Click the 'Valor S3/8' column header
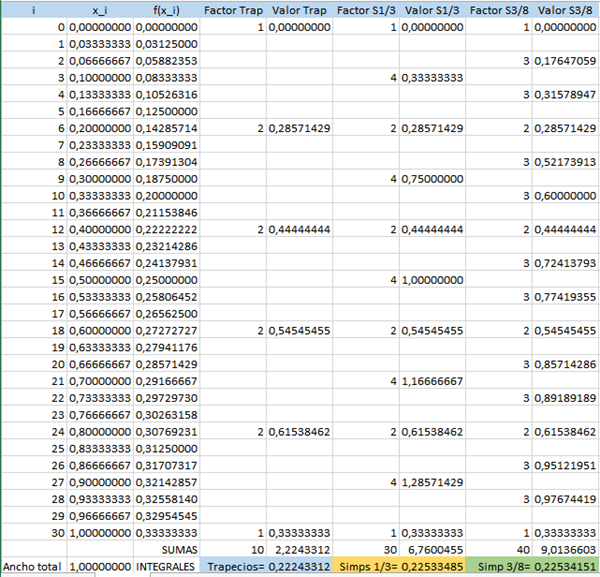Screen dimensions: 600x577 pos(566,9)
